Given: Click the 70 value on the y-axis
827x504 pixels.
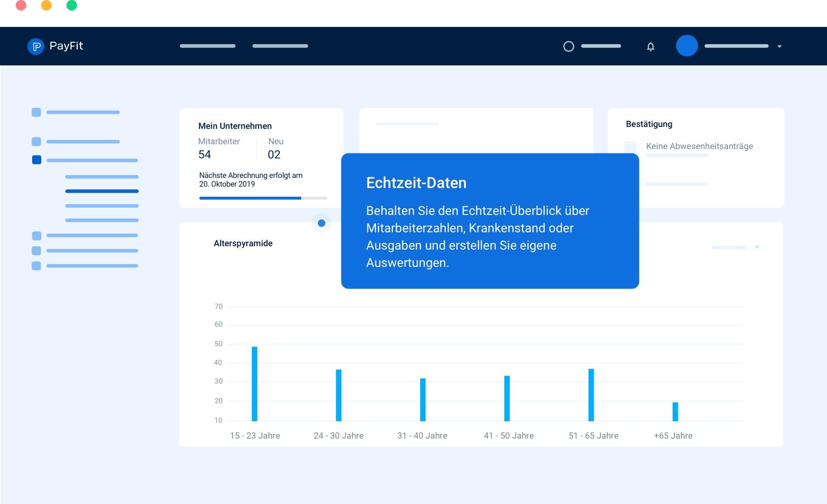Looking at the screenshot, I should [219, 306].
